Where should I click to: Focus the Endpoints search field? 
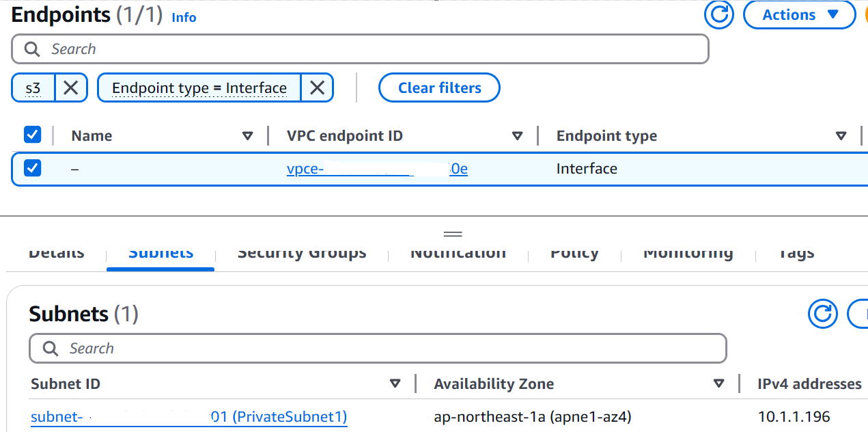[x=369, y=49]
